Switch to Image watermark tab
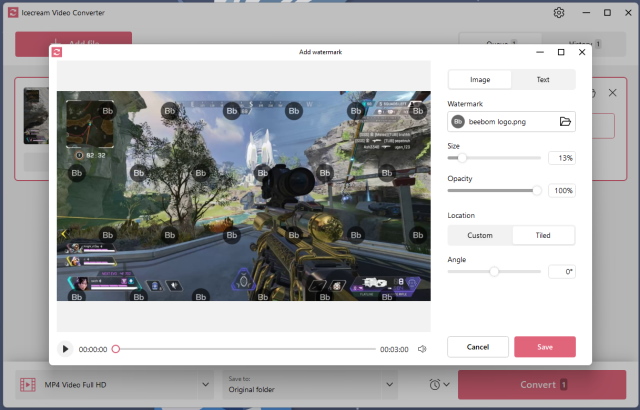Screen dimensions: 640x410 point(480,79)
